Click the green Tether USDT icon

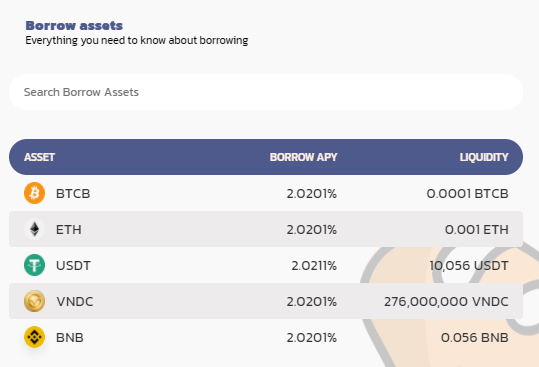coord(34,265)
